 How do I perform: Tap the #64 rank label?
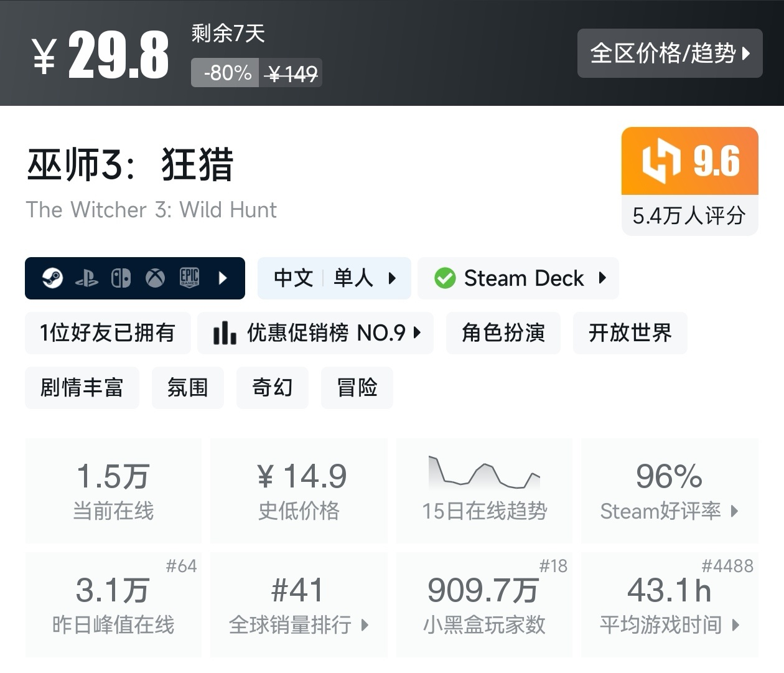tap(181, 566)
